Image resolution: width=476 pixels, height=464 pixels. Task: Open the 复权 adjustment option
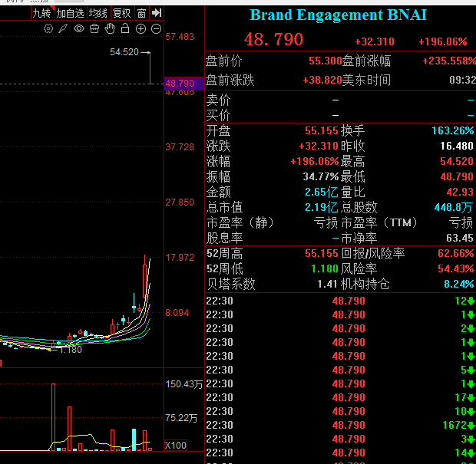coord(121,13)
